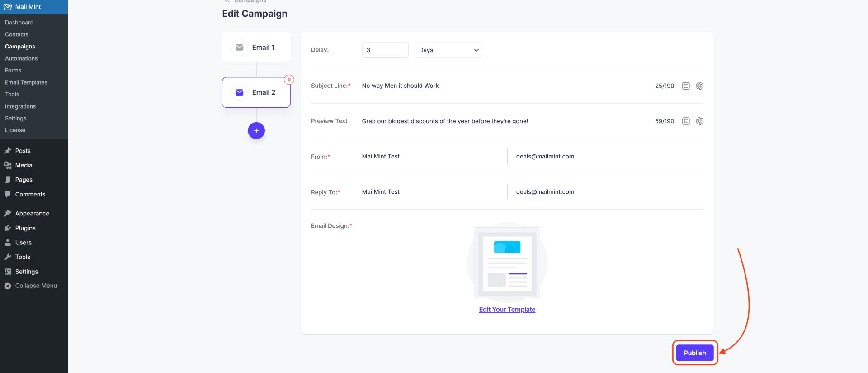Click the Users person icon

pos(8,243)
